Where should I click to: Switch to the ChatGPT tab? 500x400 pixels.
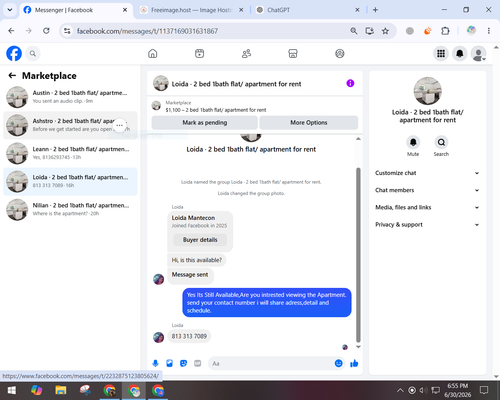(x=307, y=10)
